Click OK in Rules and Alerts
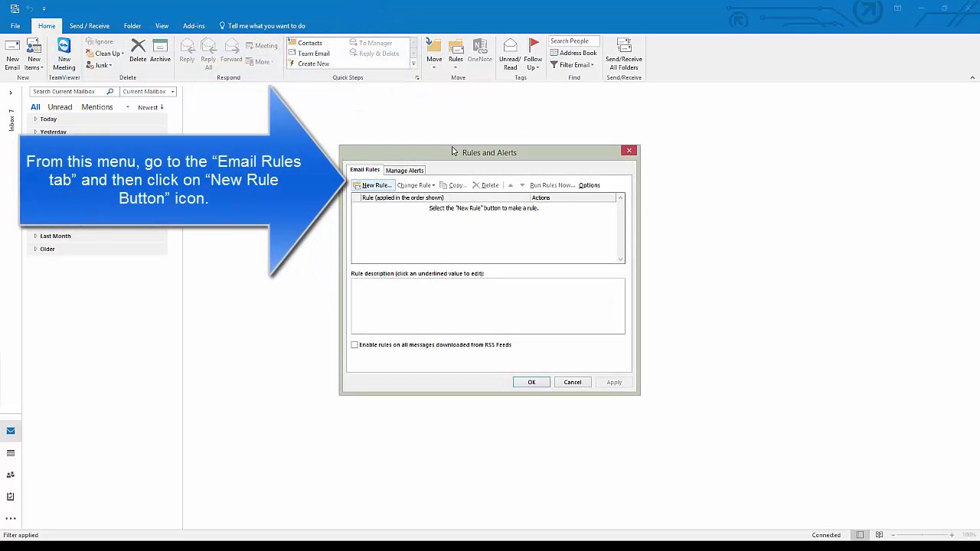The width and height of the screenshot is (980, 551). 531,382
